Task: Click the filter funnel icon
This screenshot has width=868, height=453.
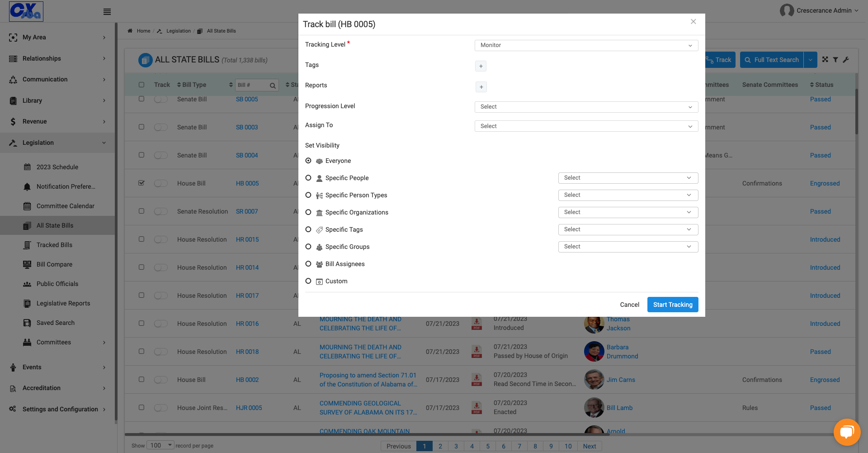Action: (835, 60)
